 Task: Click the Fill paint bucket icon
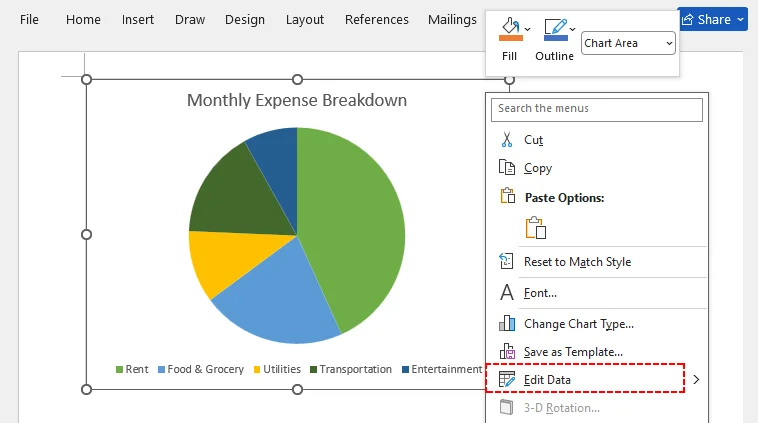point(510,29)
